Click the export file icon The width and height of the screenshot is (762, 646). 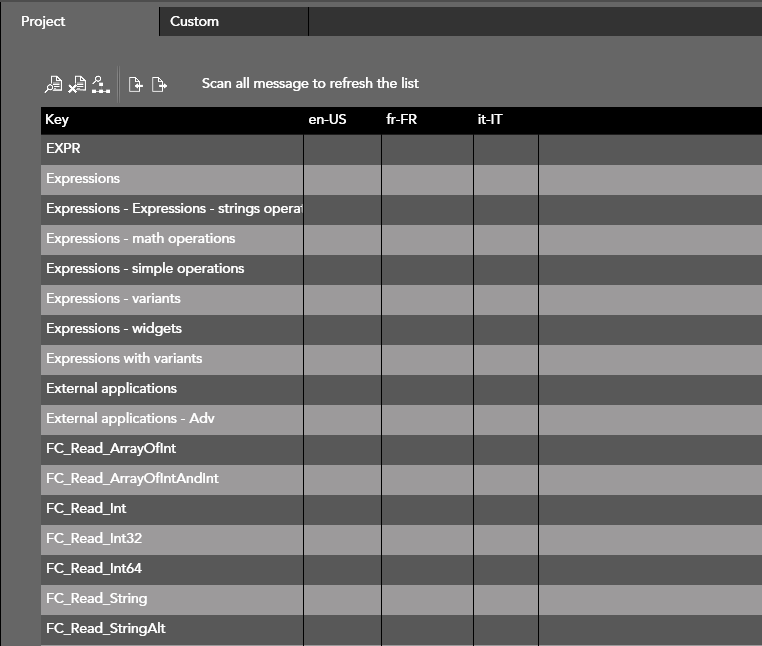159,85
